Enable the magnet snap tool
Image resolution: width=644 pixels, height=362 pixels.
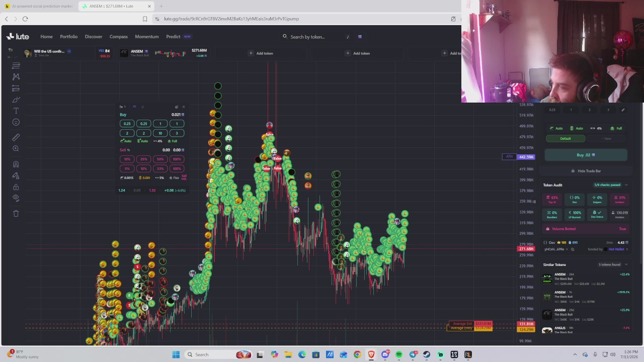pyautogui.click(x=16, y=164)
